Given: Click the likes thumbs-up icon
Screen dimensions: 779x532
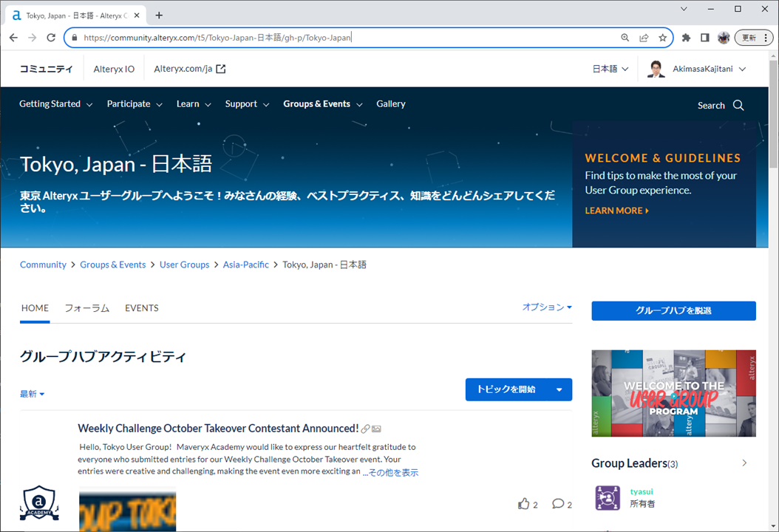Looking at the screenshot, I should (524, 504).
